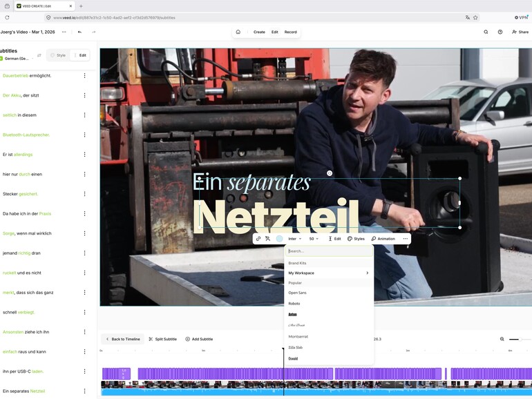Open a new browser tab
Viewport: 532px width, 399px height.
[x=81, y=6]
